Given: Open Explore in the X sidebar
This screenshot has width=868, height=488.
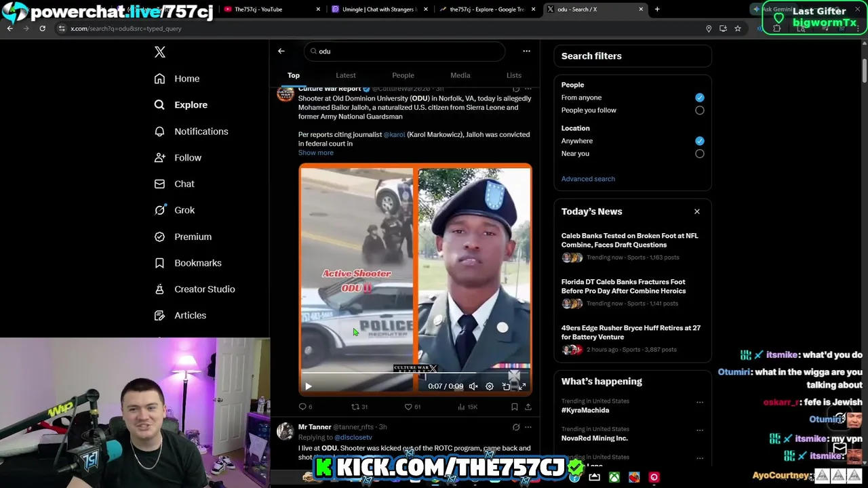Looking at the screenshot, I should pos(181,105).
